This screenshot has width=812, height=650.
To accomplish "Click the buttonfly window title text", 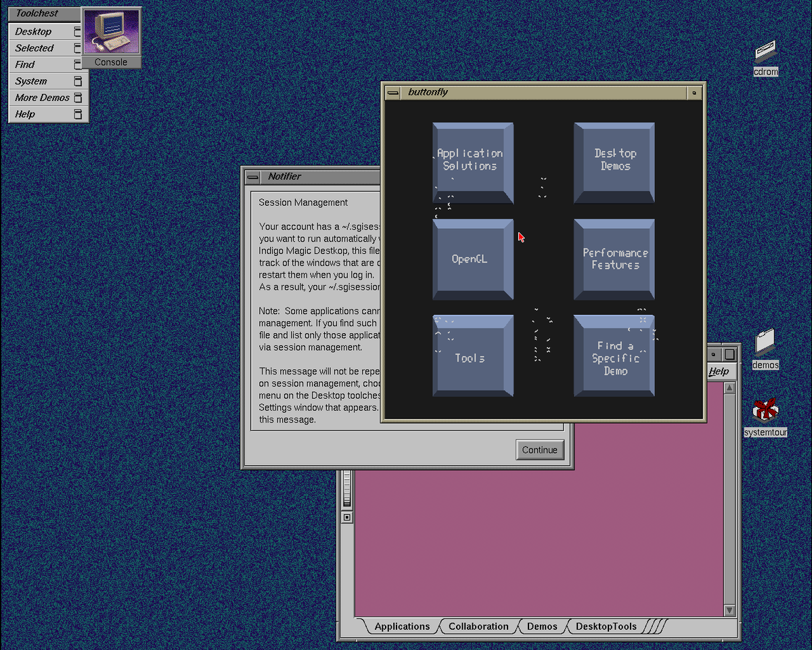I will point(428,92).
